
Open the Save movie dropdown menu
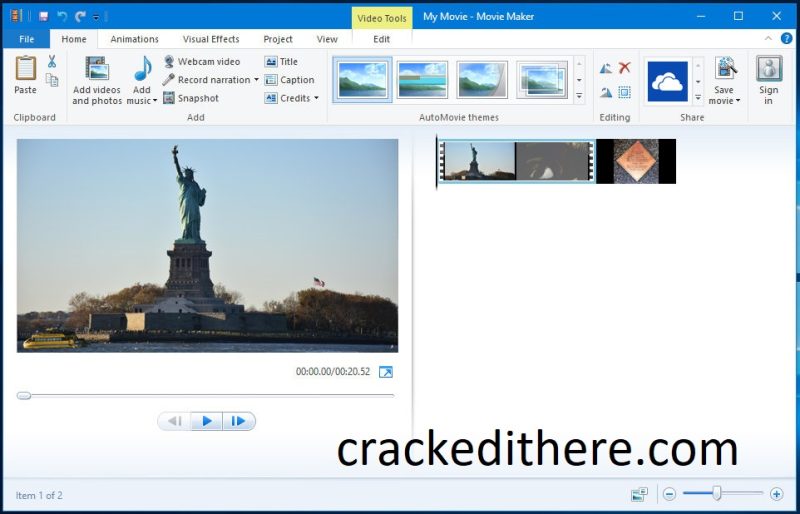click(738, 101)
